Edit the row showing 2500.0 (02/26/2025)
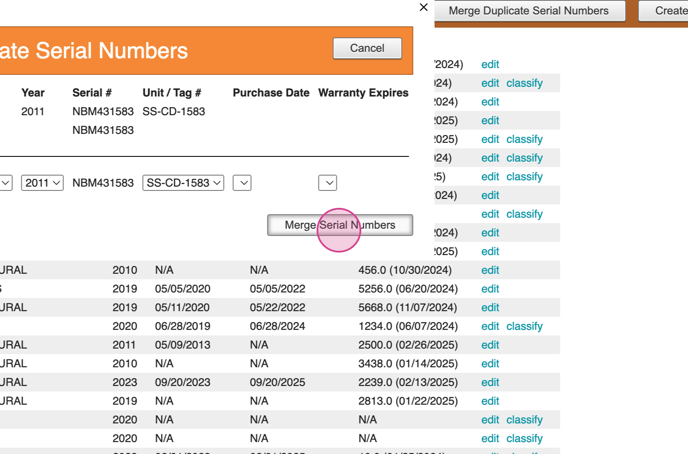This screenshot has height=454, width=688. pyautogui.click(x=490, y=345)
